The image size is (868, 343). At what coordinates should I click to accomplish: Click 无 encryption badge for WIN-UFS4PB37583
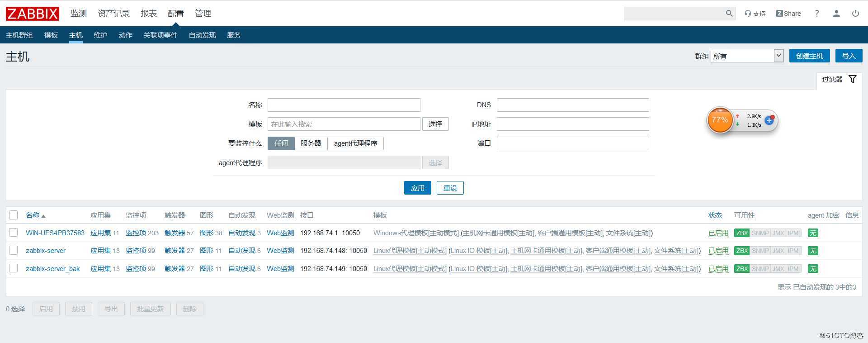813,233
